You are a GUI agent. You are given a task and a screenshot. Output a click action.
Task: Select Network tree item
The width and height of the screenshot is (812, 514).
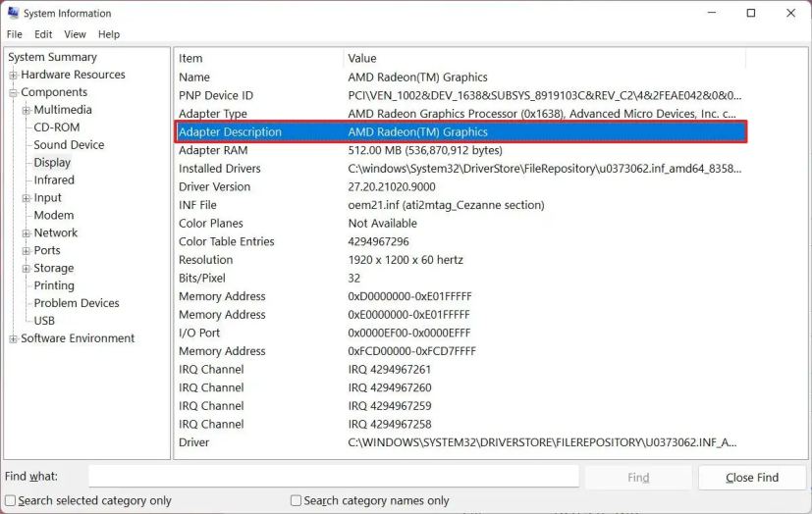55,232
